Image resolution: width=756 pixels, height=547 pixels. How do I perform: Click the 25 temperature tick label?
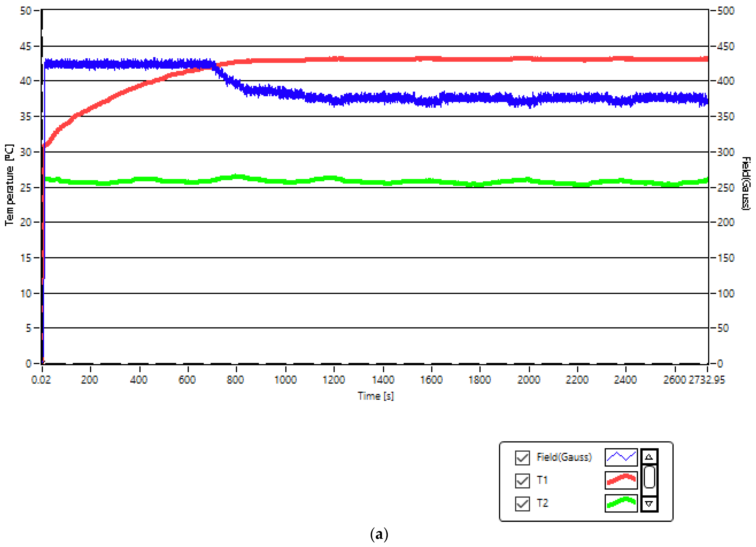pyautogui.click(x=26, y=188)
